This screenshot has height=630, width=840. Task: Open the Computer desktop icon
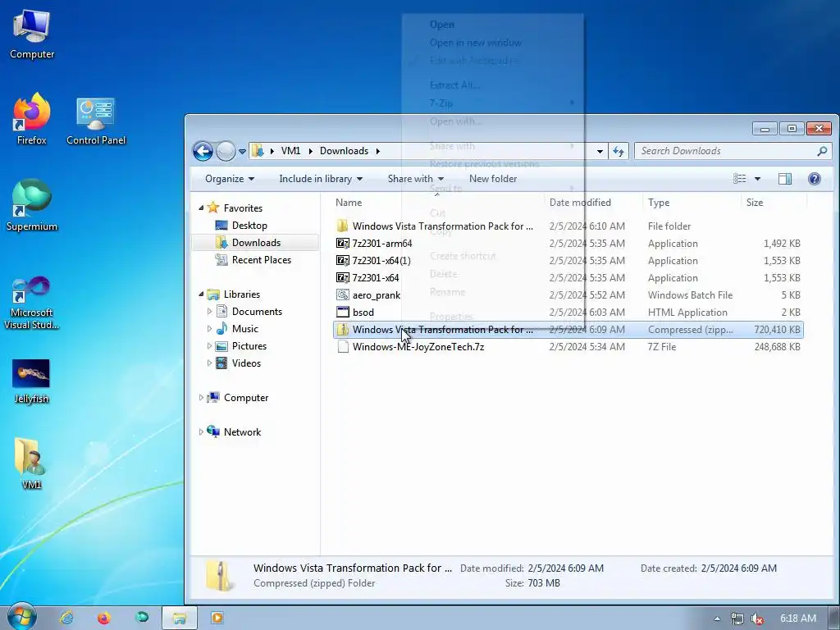point(32,33)
